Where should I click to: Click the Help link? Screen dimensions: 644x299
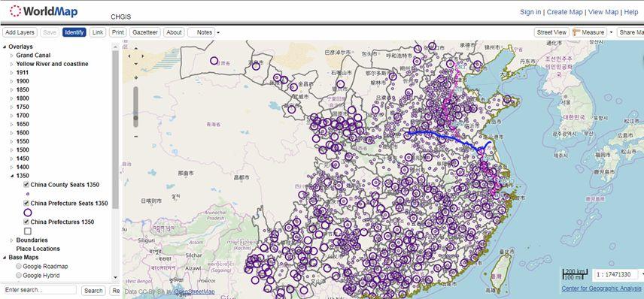pyautogui.click(x=631, y=12)
